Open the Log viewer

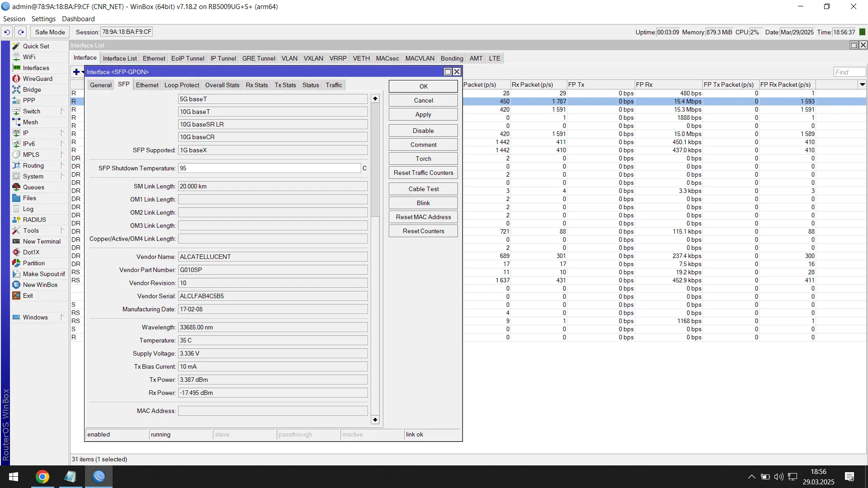click(28, 209)
